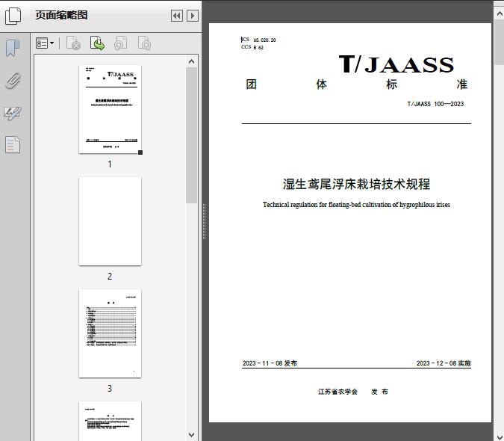Image resolution: width=504 pixels, height=441 pixels.
Task: Select page 3 table of contents thumbnail
Action: pyautogui.click(x=110, y=333)
